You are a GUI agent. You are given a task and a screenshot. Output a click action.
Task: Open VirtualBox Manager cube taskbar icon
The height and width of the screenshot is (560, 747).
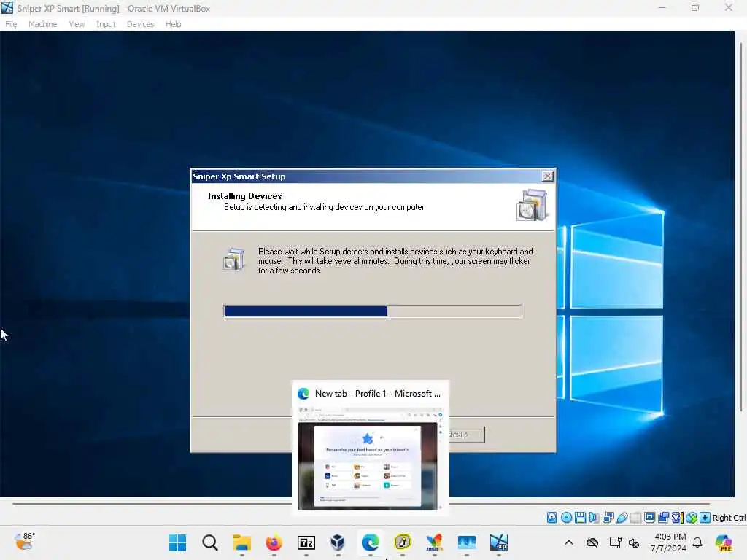coord(338,542)
